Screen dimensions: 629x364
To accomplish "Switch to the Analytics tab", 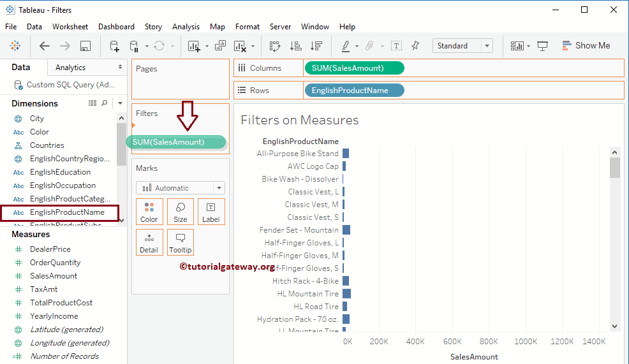I will coord(70,68).
